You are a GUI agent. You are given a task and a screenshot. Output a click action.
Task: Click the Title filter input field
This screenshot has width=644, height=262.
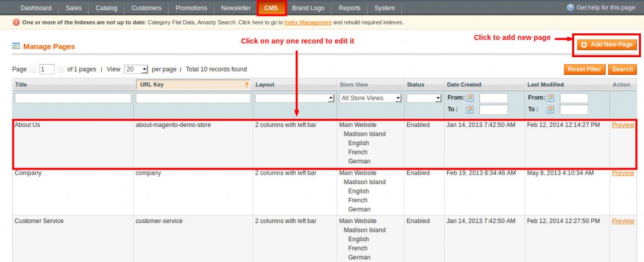coord(73,99)
